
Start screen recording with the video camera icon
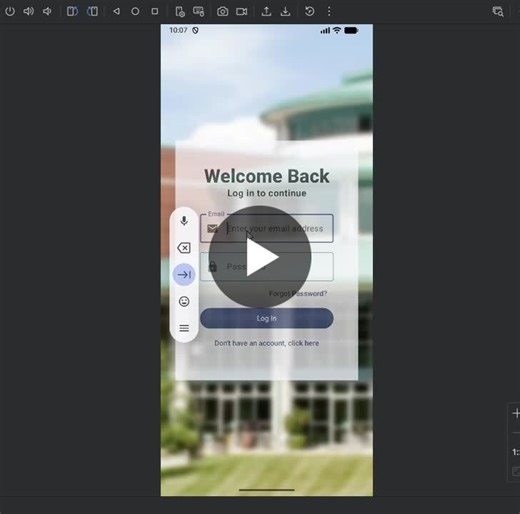click(242, 12)
